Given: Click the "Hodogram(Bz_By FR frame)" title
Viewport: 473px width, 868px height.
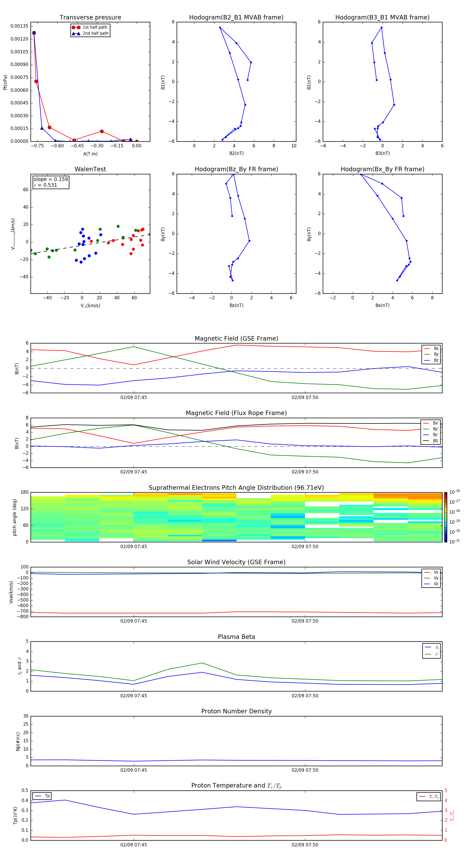Looking at the screenshot, I should click(x=236, y=169).
